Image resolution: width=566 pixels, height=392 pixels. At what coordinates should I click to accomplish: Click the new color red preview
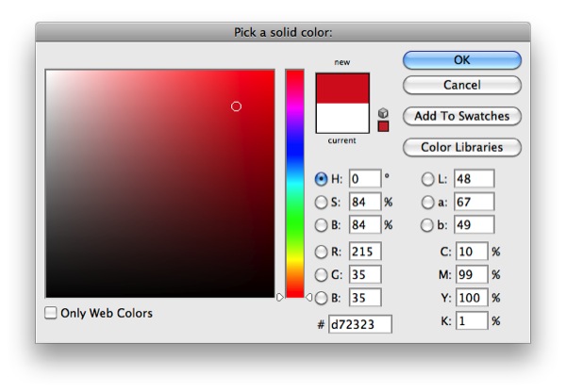coord(342,89)
